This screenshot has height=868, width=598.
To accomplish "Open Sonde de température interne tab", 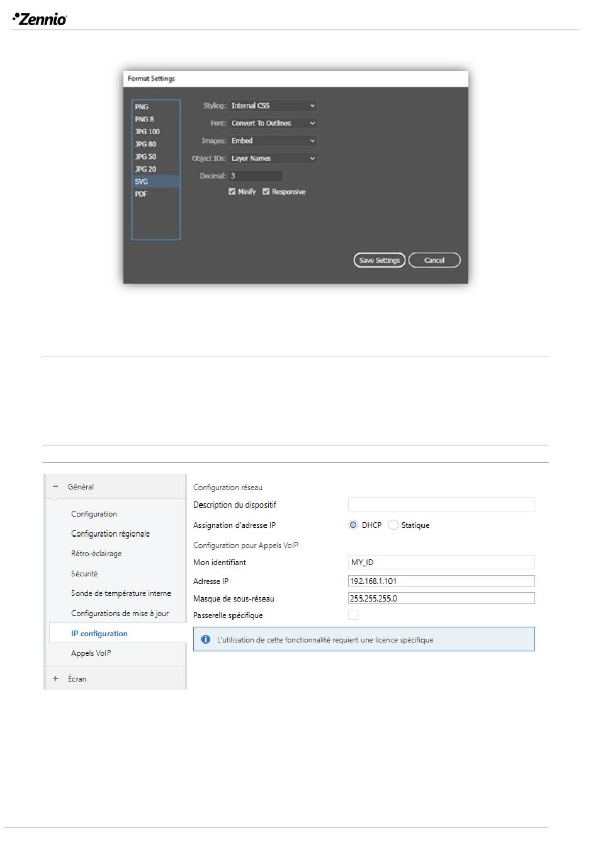I will [121, 593].
